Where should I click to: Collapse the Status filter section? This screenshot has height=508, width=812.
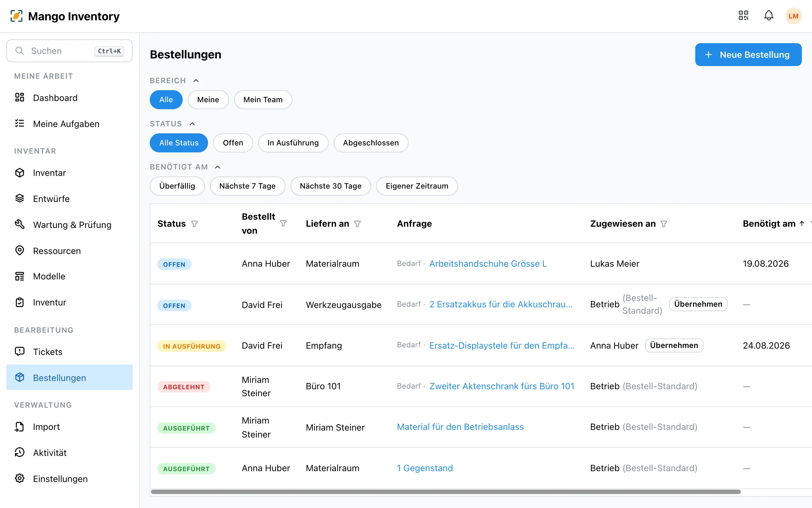pos(192,124)
